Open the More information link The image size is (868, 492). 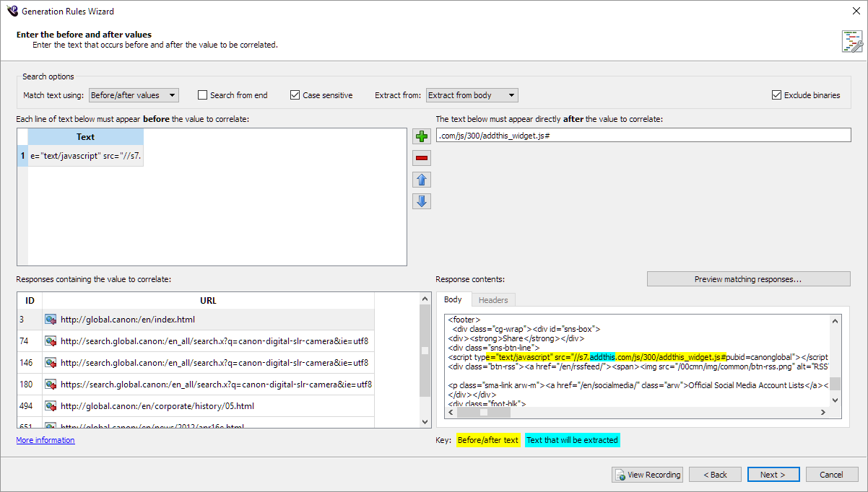tap(45, 440)
